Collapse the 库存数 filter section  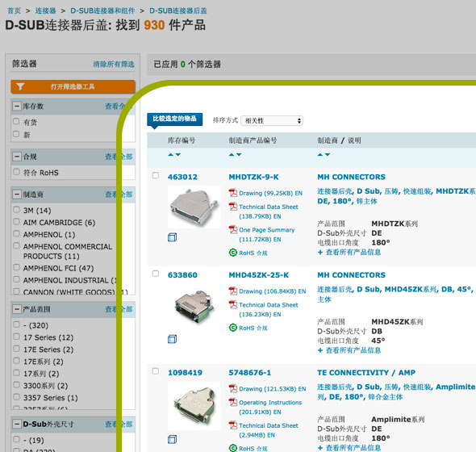(17, 106)
